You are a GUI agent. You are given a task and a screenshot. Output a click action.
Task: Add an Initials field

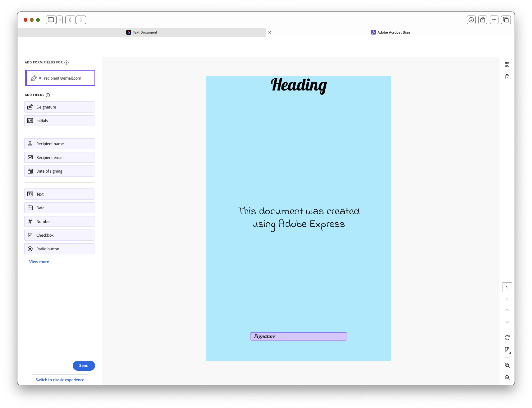[x=59, y=121]
